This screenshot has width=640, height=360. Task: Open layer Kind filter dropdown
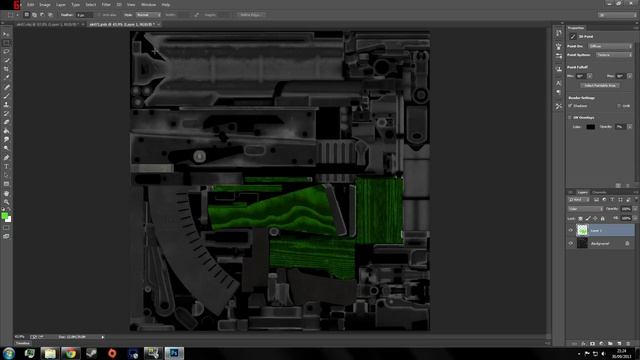coord(578,200)
